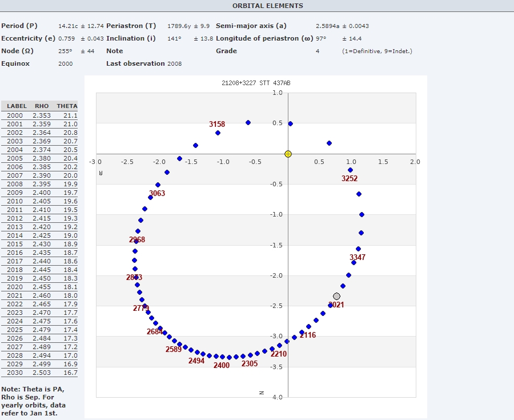The width and height of the screenshot is (514, 420).
Task: Click the Last observation value 2008
Action: tap(174, 63)
